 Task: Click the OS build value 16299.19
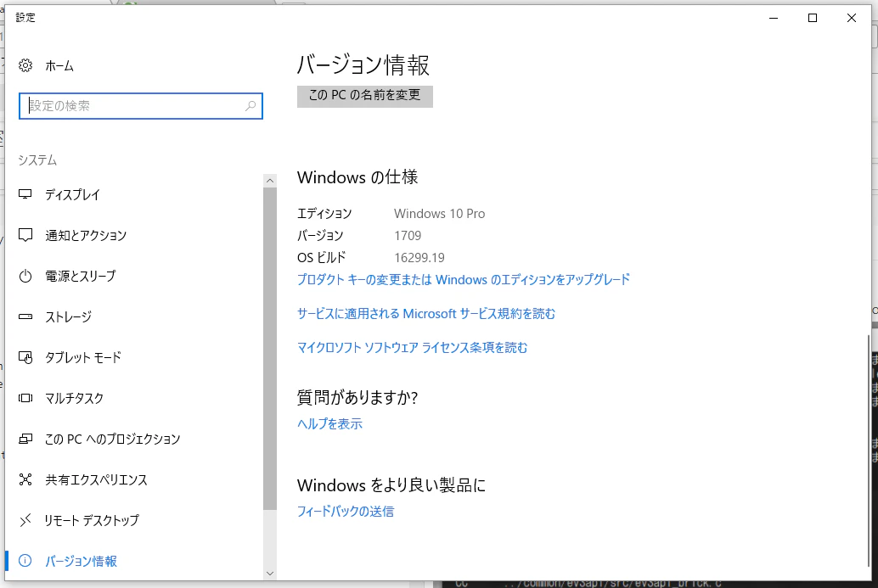tap(419, 257)
